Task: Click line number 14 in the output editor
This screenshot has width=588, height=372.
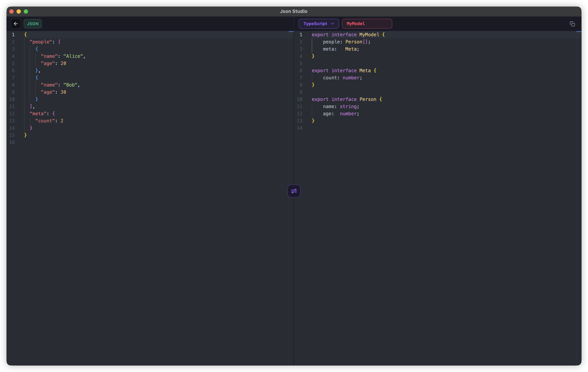Action: (x=299, y=128)
